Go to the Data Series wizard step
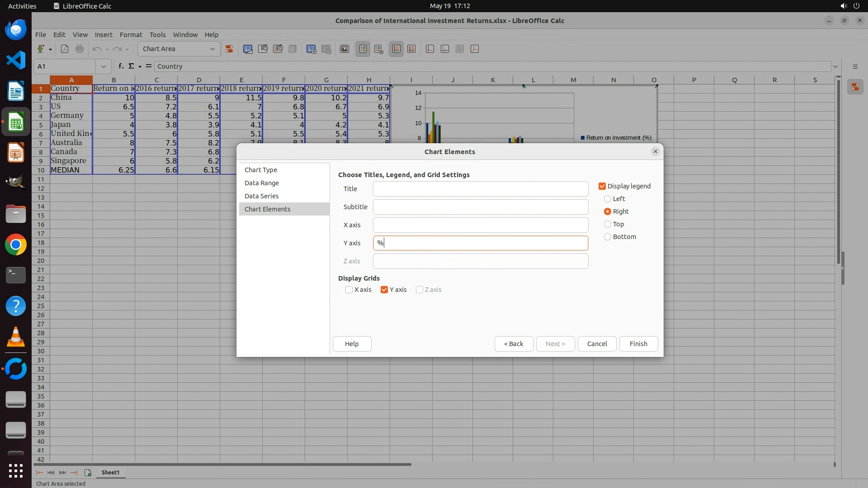The image size is (868, 488). (261, 196)
